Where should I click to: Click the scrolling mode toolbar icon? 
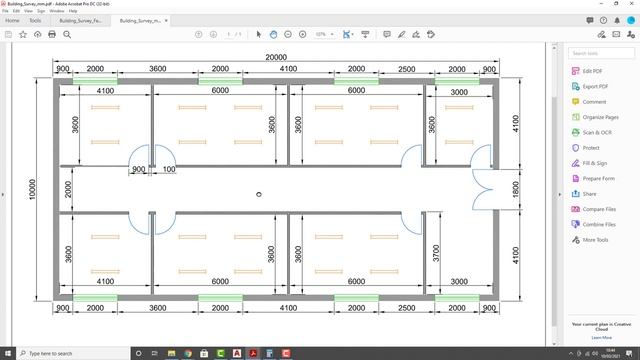point(365,35)
